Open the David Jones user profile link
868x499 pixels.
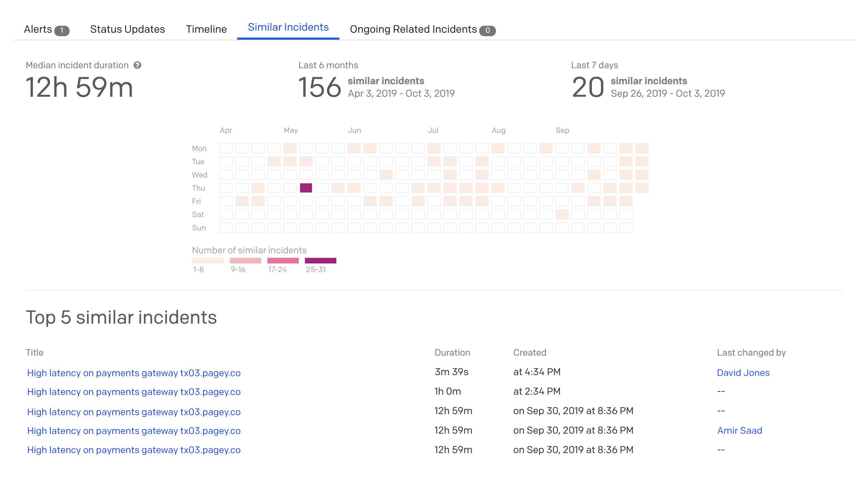coord(743,373)
